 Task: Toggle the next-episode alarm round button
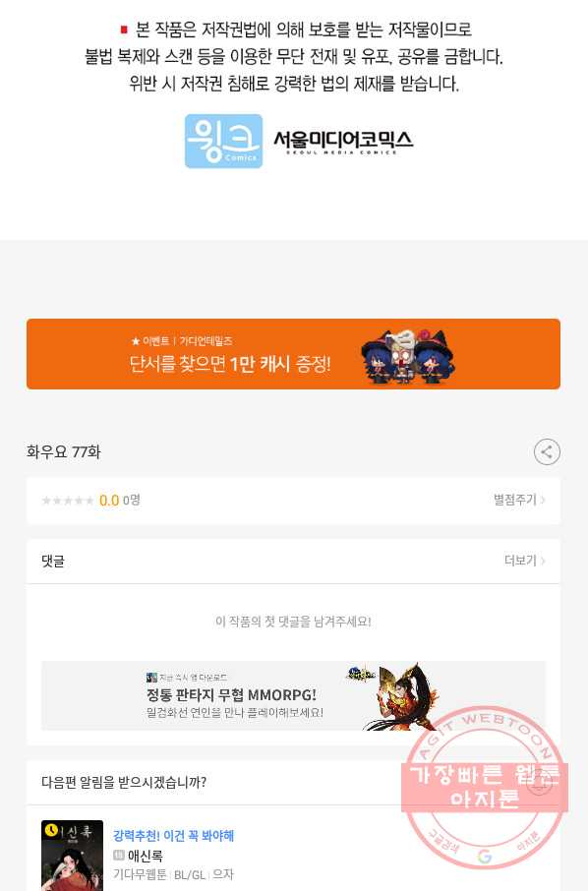pos(539,782)
